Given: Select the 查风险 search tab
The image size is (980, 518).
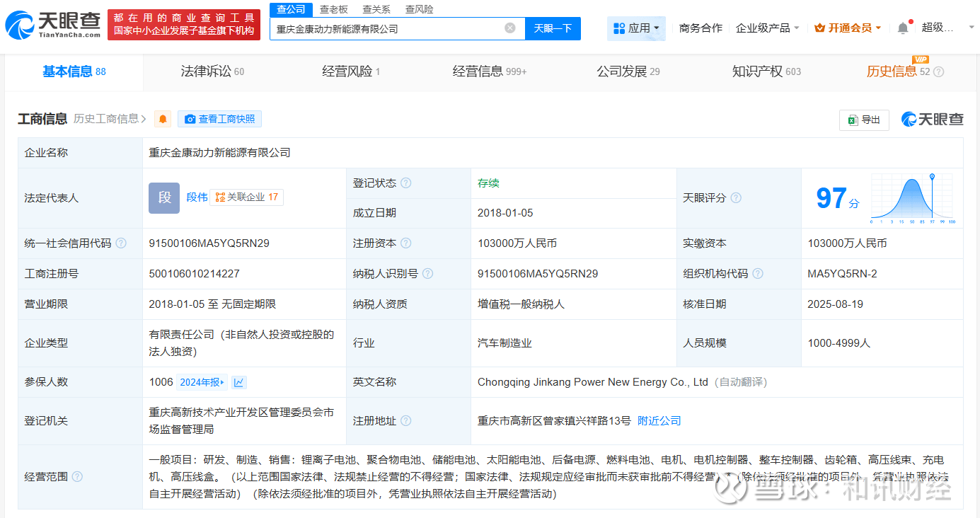Looking at the screenshot, I should 419,9.
